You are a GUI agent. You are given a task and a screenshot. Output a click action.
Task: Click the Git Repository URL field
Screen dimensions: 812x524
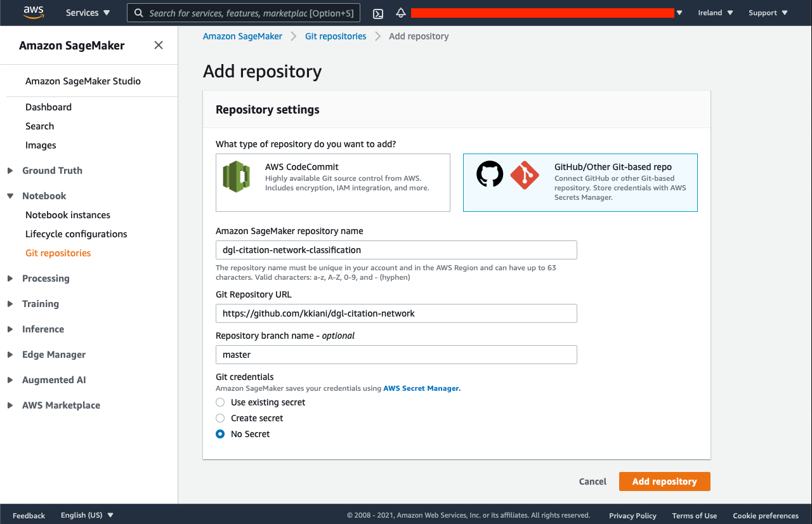point(396,313)
